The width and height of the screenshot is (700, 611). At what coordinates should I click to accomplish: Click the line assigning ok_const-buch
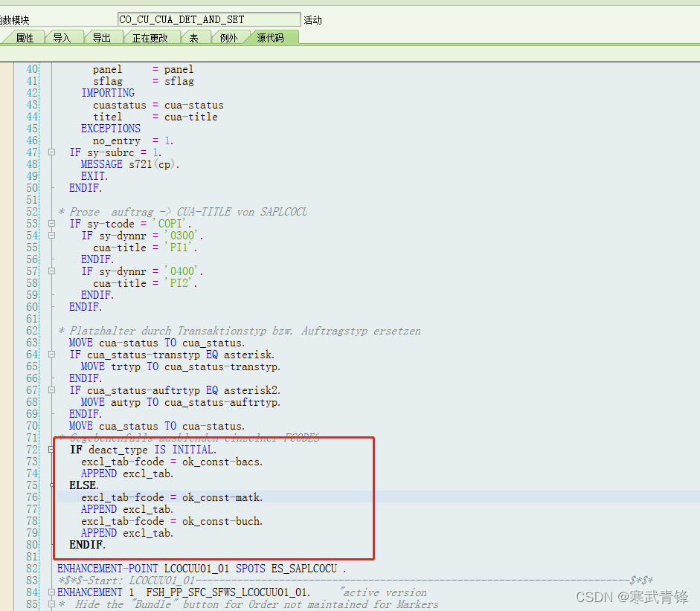(172, 521)
